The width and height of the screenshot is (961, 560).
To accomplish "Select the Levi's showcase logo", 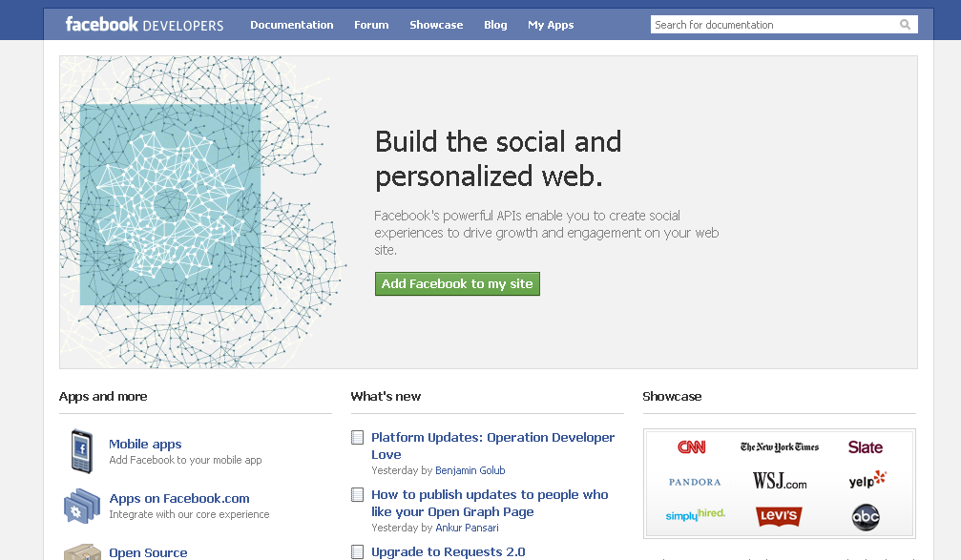I will (x=779, y=516).
